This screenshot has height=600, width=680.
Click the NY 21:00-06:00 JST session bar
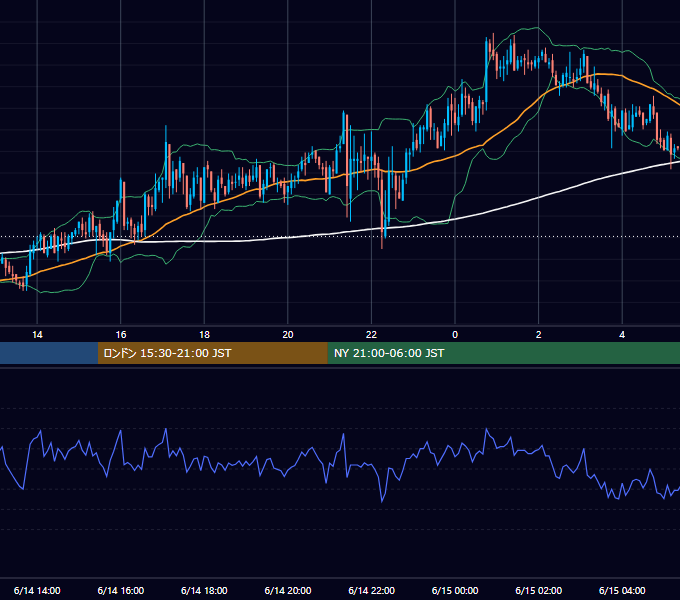503,353
